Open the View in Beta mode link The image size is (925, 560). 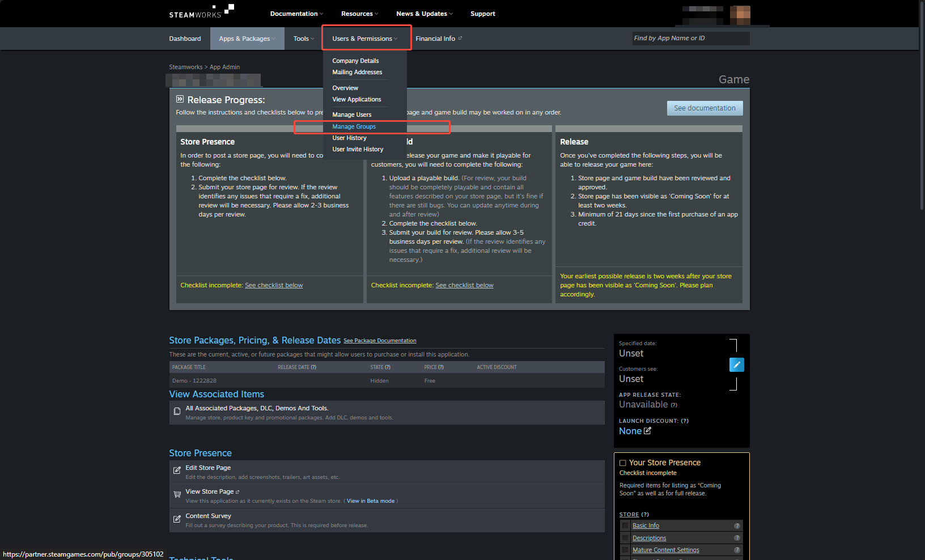coord(370,500)
